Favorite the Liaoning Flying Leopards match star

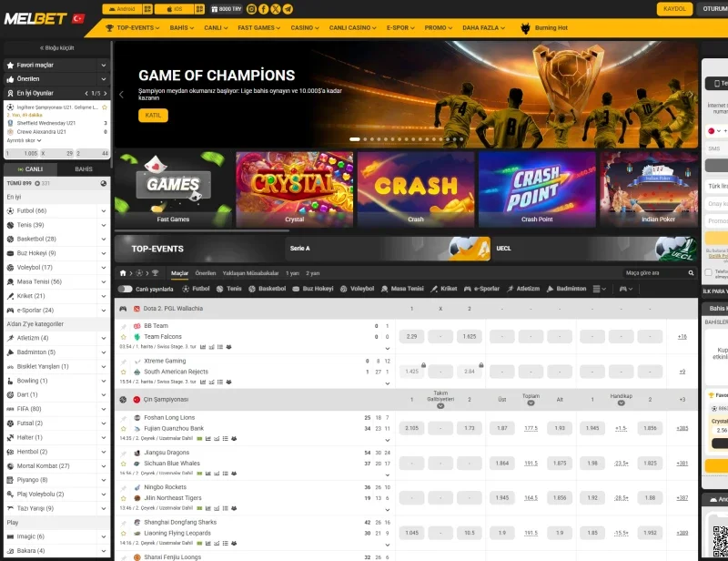click(124, 533)
